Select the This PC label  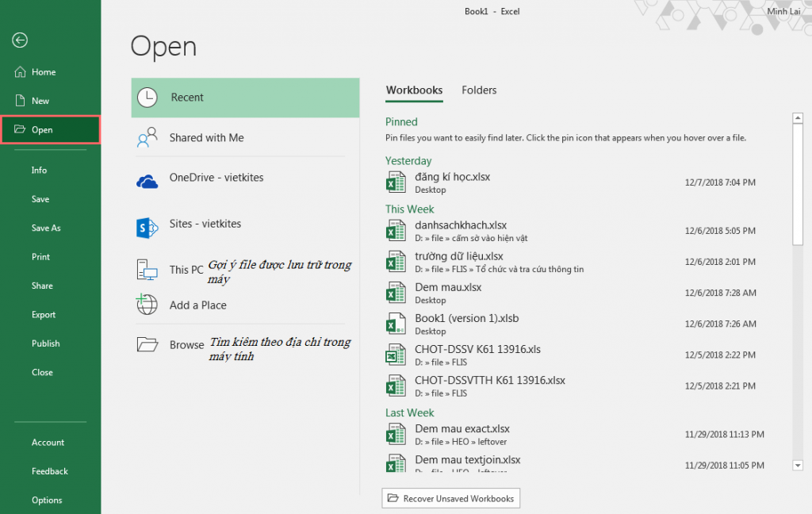186,270
